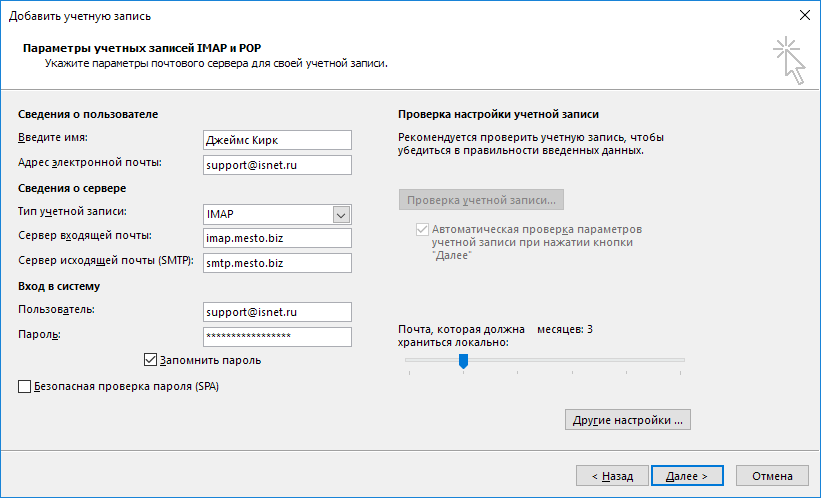Screen dimensions: 821x498
Task: Focus the 'Пользователь' login field
Action: point(276,312)
